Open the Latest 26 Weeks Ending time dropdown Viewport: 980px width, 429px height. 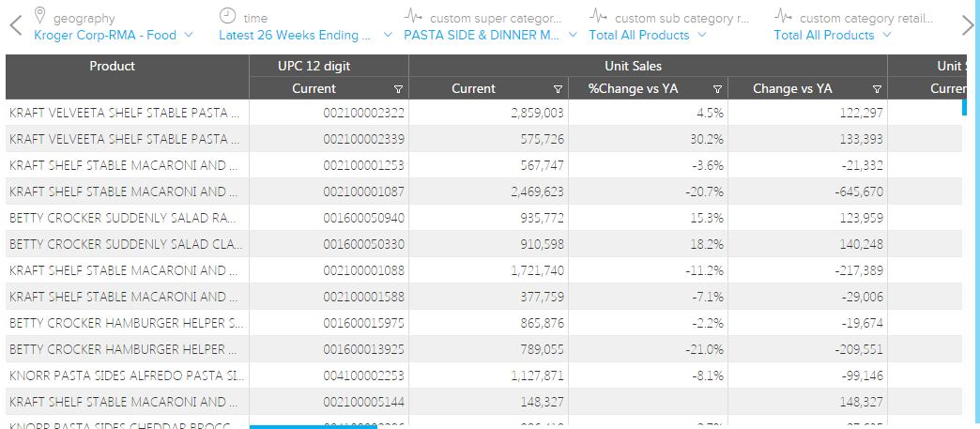coord(307,35)
